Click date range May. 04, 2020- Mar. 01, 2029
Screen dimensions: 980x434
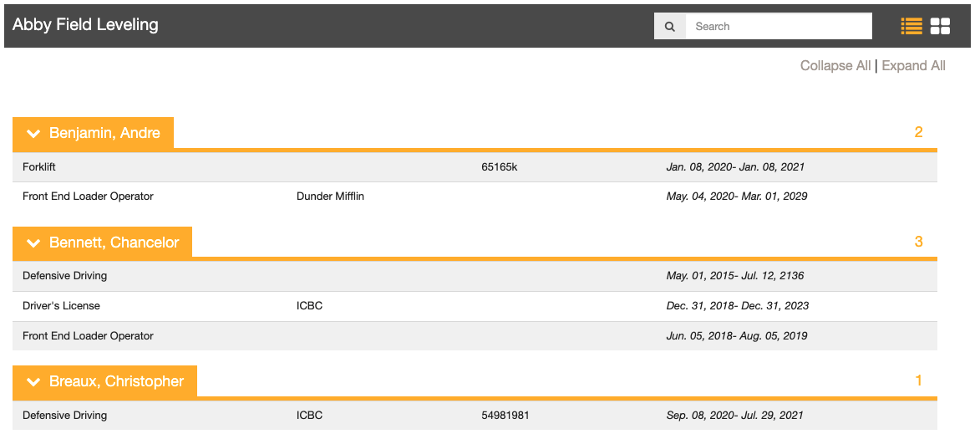click(736, 197)
